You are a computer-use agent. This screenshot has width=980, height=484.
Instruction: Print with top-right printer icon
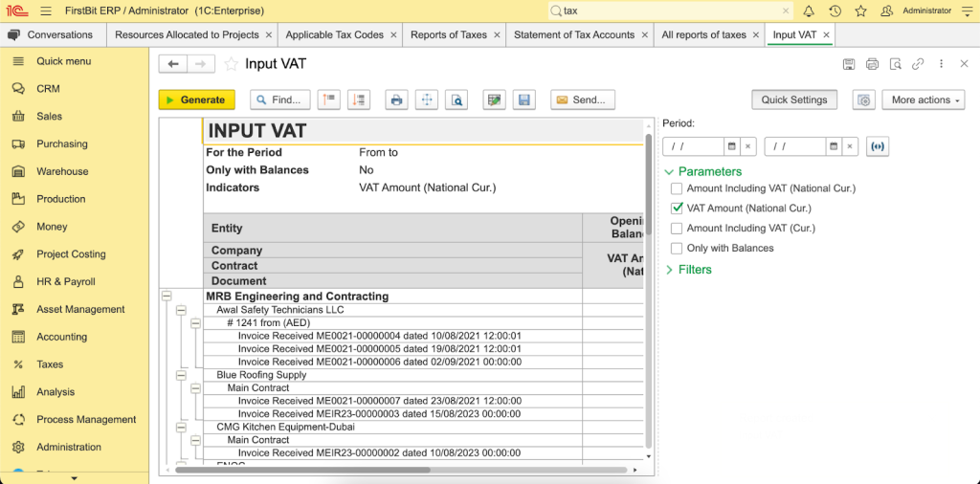click(x=873, y=64)
